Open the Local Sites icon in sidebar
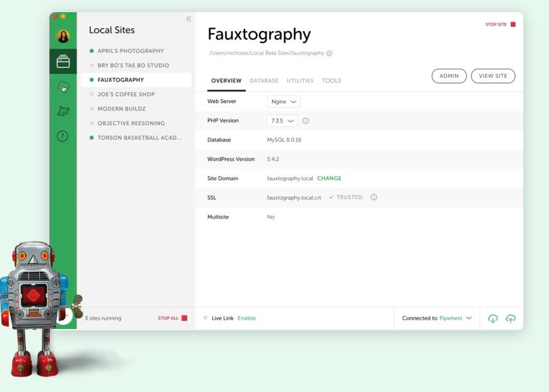This screenshot has width=549, height=392. click(x=63, y=62)
